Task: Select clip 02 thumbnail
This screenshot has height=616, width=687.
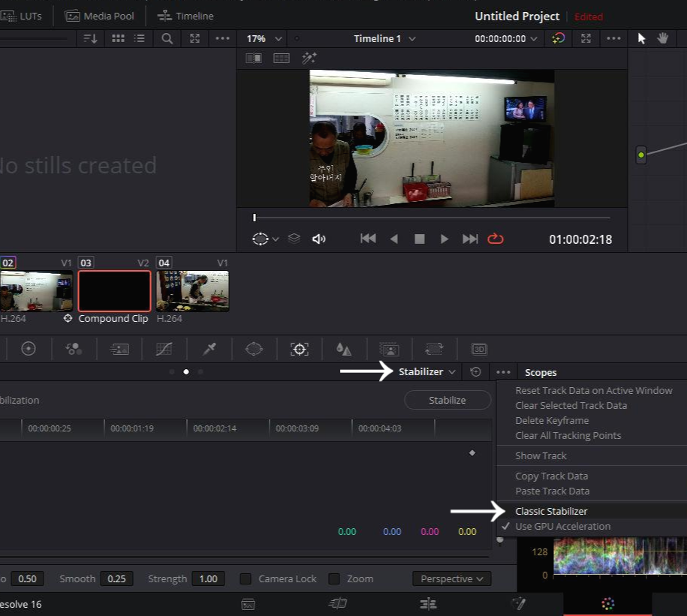Action: point(36,291)
